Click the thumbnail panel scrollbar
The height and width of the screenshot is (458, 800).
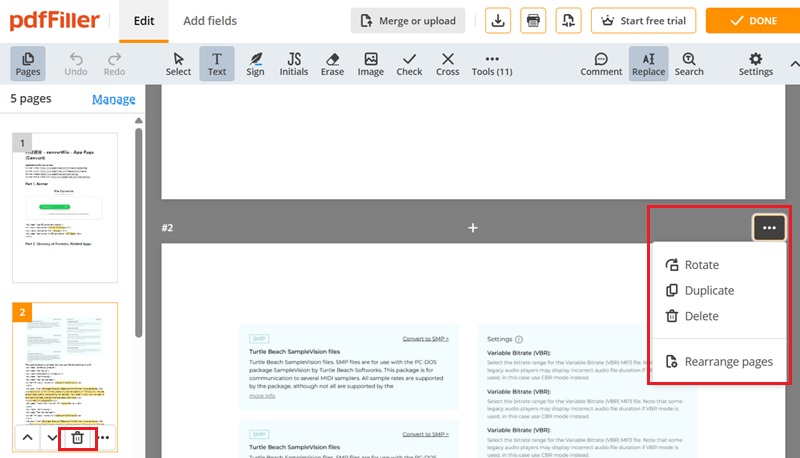(139, 233)
